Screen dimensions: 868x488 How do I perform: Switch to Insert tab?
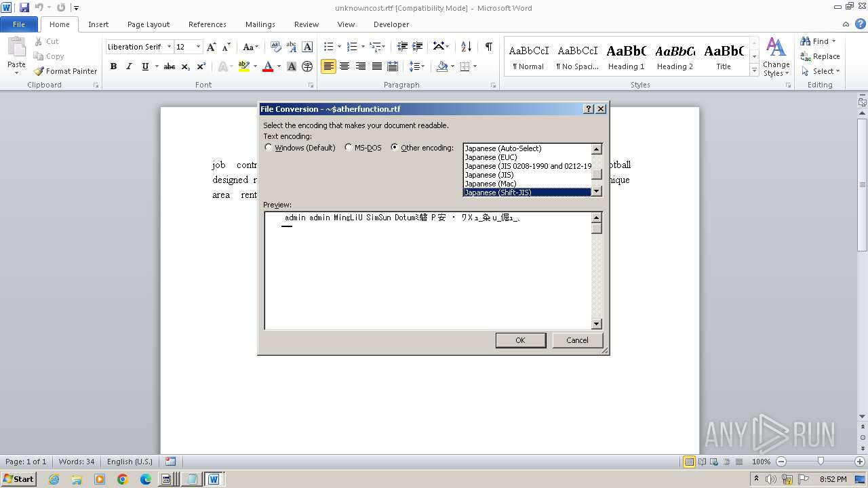click(x=98, y=24)
